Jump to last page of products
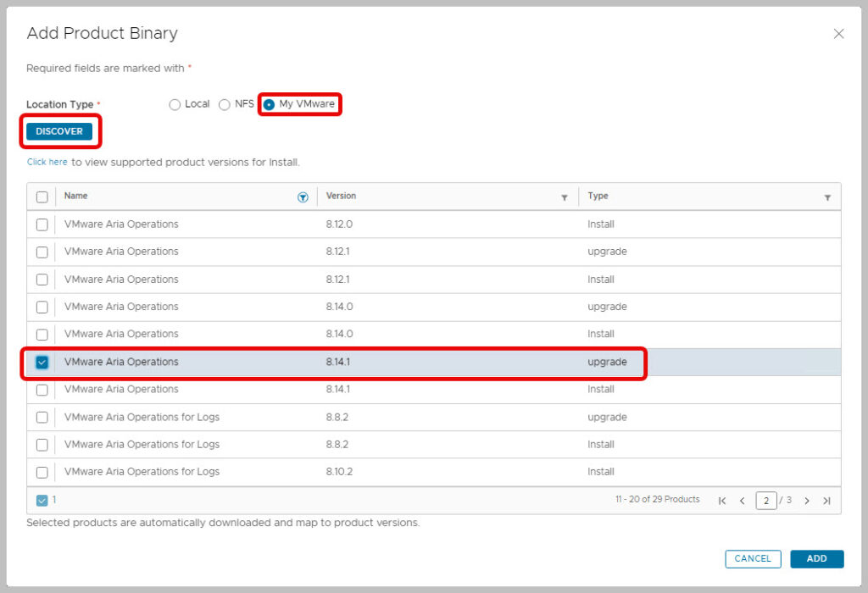 coord(826,501)
